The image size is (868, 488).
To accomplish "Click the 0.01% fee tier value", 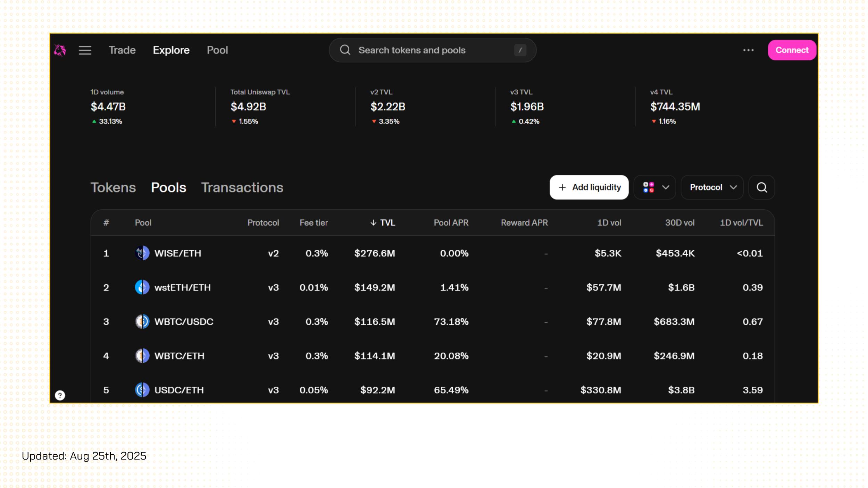I will point(314,287).
